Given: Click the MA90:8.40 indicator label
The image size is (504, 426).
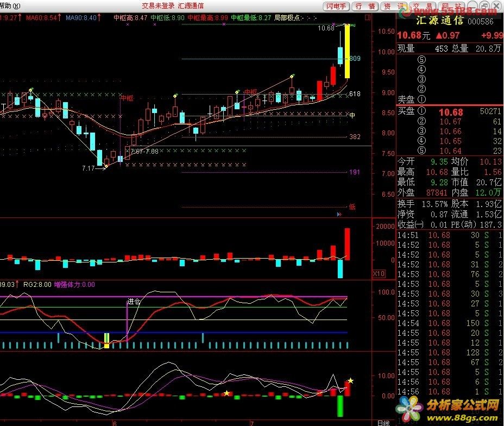Looking at the screenshot, I should 83,18.
